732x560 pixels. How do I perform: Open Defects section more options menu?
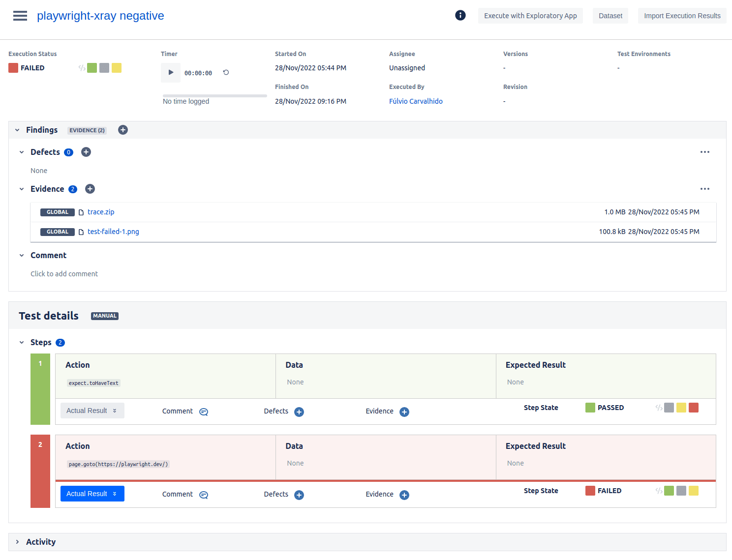click(x=705, y=152)
